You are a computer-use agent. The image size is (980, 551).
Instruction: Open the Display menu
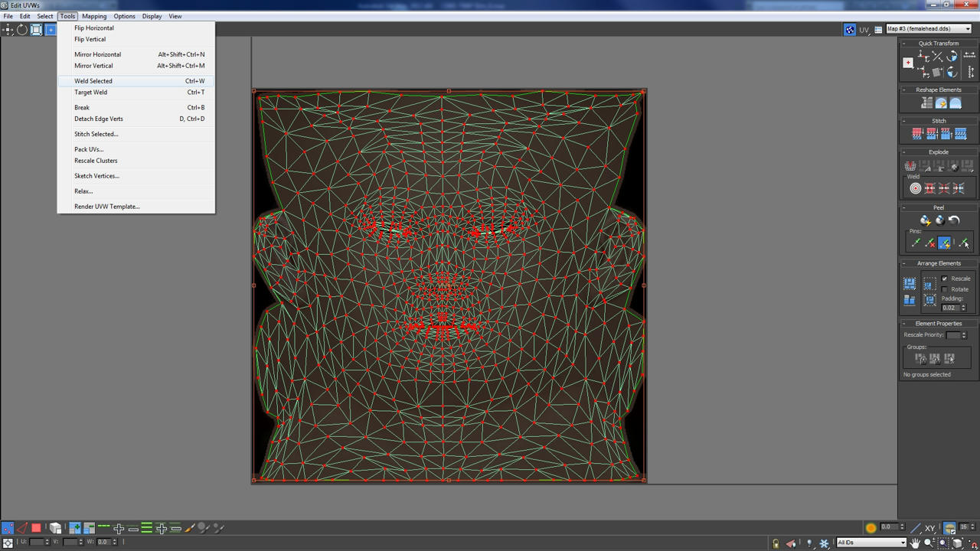pyautogui.click(x=152, y=16)
